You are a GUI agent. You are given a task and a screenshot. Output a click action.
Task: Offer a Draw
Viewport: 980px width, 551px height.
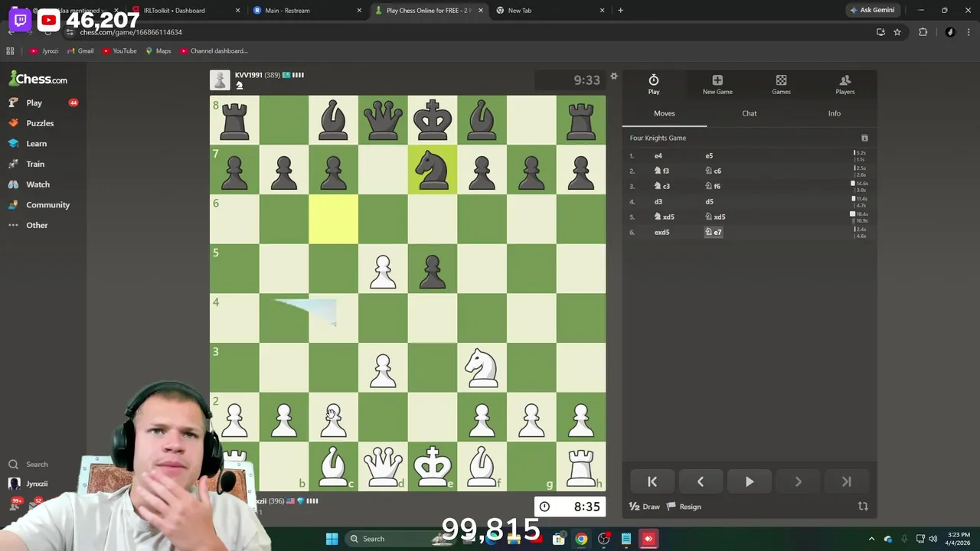645,507
